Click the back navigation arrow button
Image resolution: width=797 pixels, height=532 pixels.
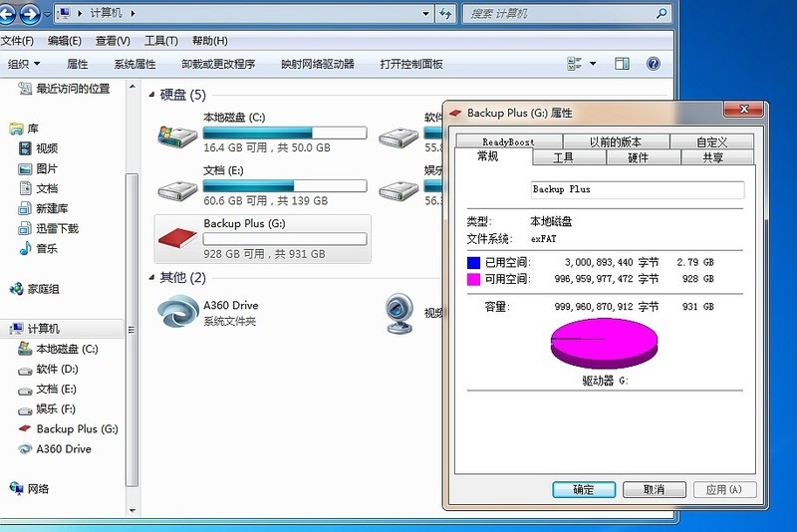tap(9, 15)
